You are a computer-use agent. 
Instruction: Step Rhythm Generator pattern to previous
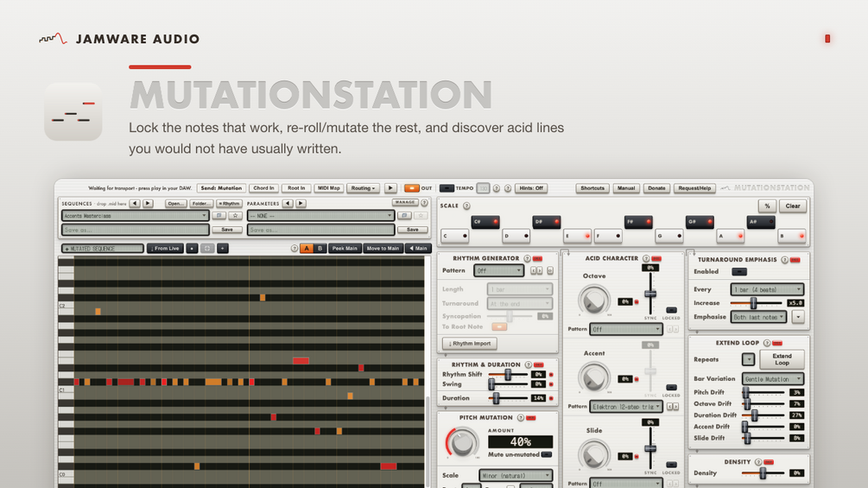(534, 270)
